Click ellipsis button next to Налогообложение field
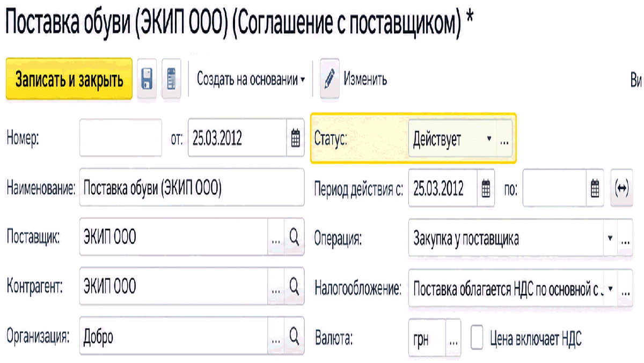644x363 pixels. pyautogui.click(x=625, y=288)
